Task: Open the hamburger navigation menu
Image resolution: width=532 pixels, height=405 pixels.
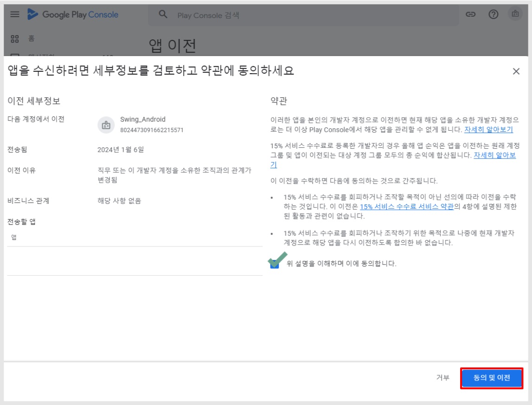Action: click(x=14, y=14)
